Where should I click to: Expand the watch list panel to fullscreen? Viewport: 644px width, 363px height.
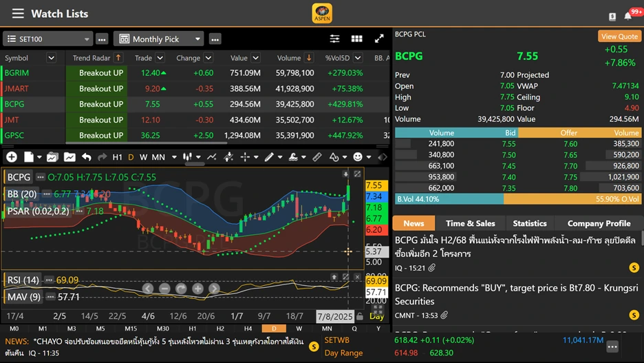379,39
